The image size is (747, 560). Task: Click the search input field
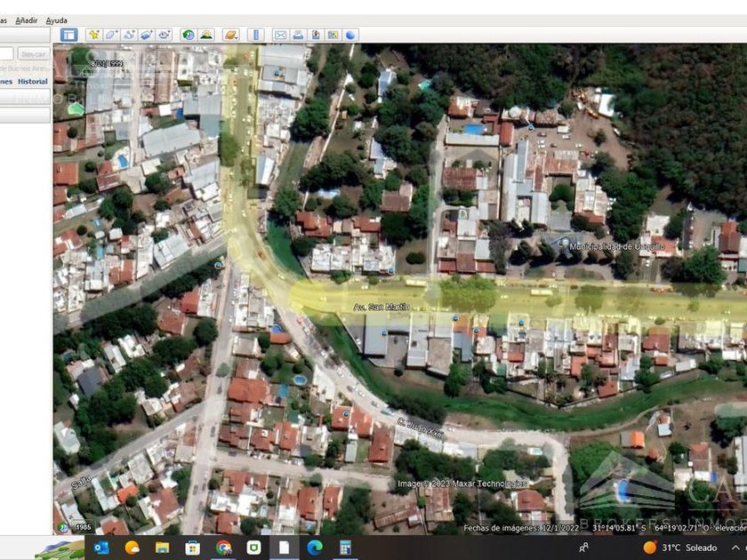click(x=6, y=54)
